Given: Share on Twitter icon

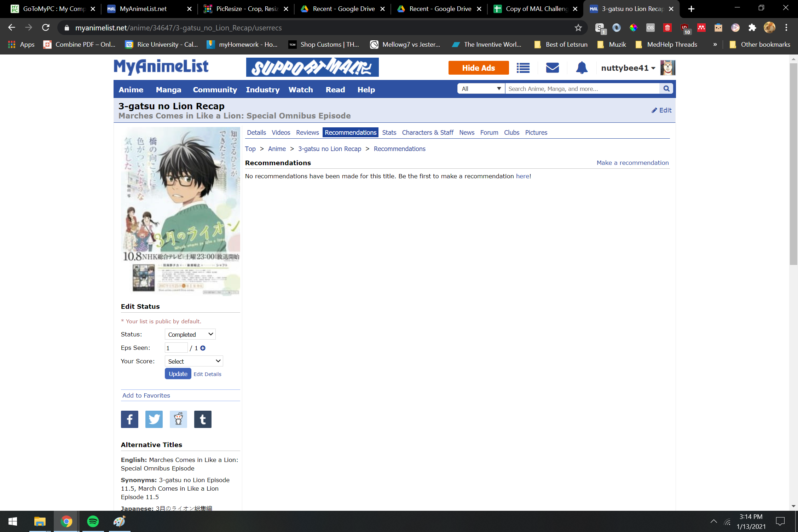Looking at the screenshot, I should (x=154, y=419).
